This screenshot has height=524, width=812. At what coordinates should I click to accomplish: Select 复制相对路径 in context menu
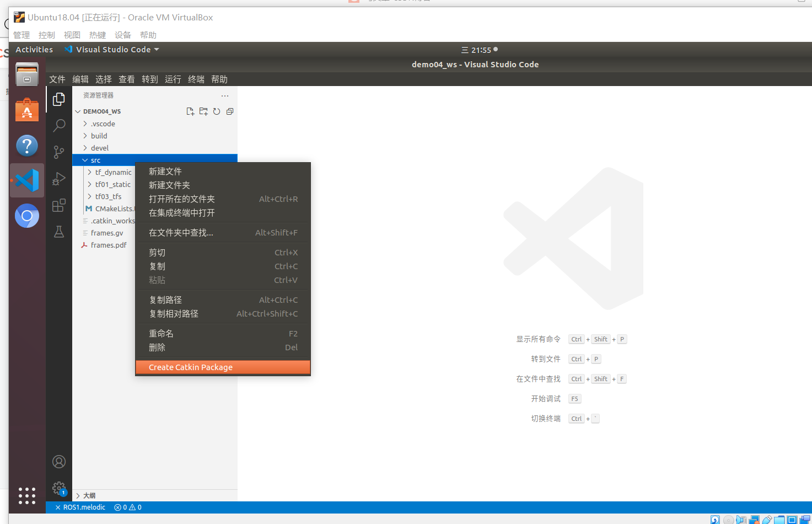223,314
